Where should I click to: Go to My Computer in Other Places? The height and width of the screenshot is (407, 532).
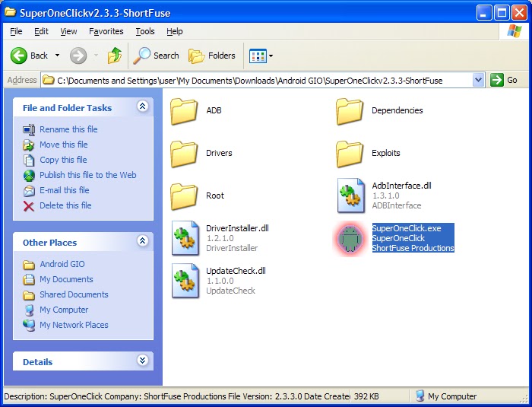(64, 310)
